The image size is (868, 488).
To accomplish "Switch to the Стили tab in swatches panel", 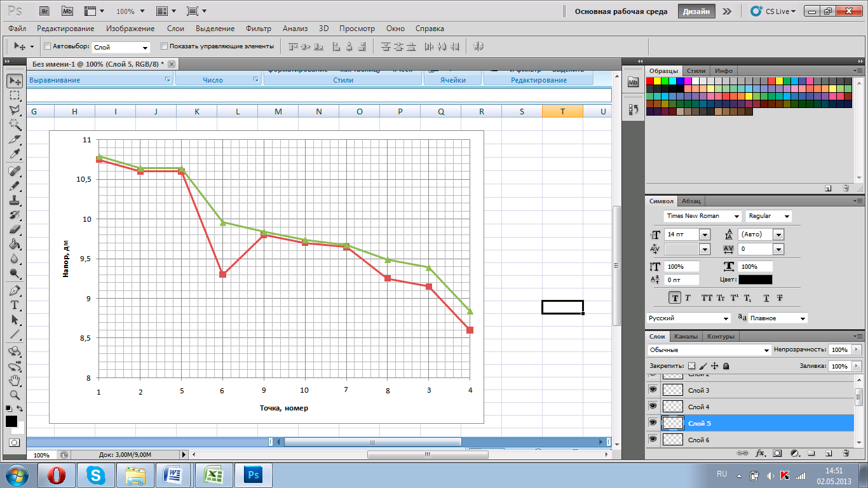I will pyautogui.click(x=696, y=71).
